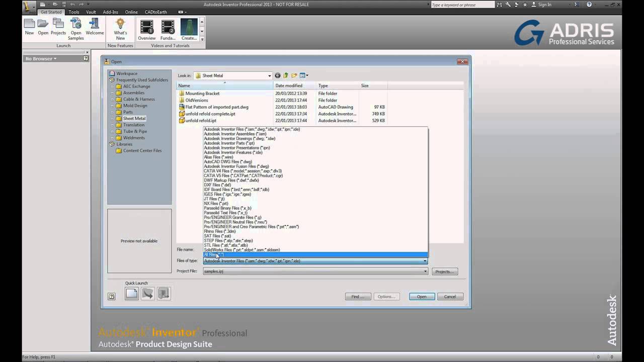Viewport: 644px width, 362px height.
Task: Open the Project File dropdown
Action: click(x=425, y=271)
